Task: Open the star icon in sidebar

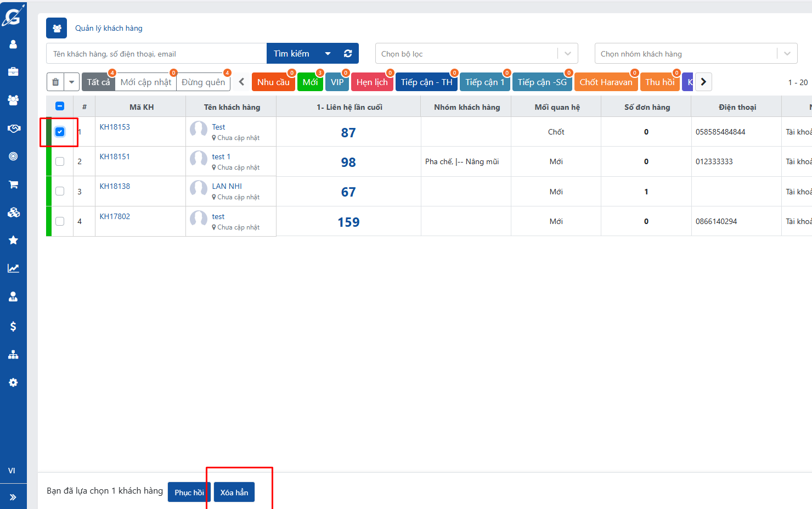Action: tap(13, 240)
